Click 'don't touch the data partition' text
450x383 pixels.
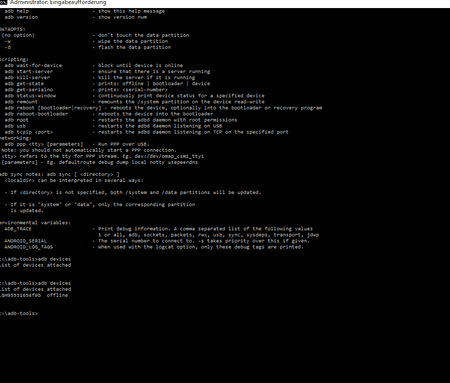point(143,35)
